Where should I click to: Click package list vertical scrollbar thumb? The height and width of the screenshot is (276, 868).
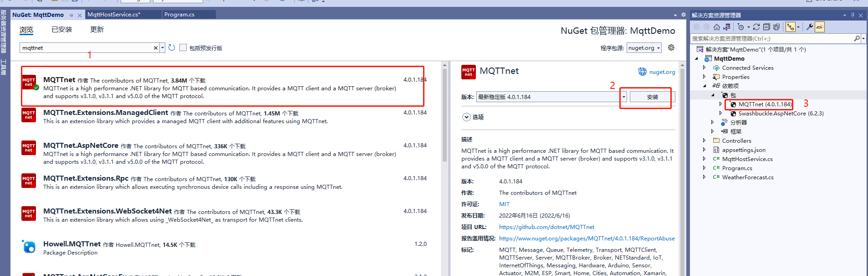[445, 115]
